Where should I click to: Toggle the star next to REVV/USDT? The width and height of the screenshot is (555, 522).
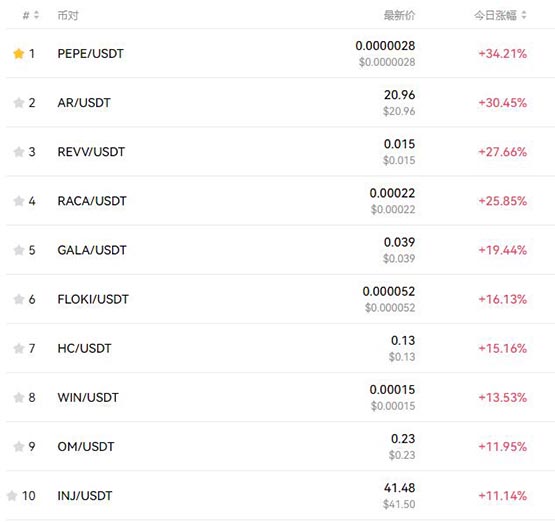coord(18,152)
